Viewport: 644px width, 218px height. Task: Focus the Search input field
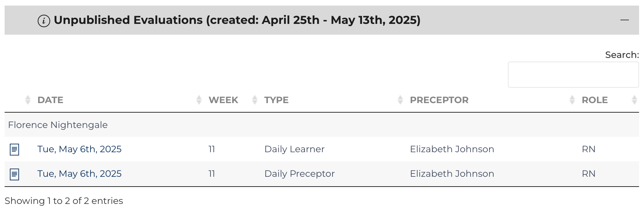(x=573, y=75)
